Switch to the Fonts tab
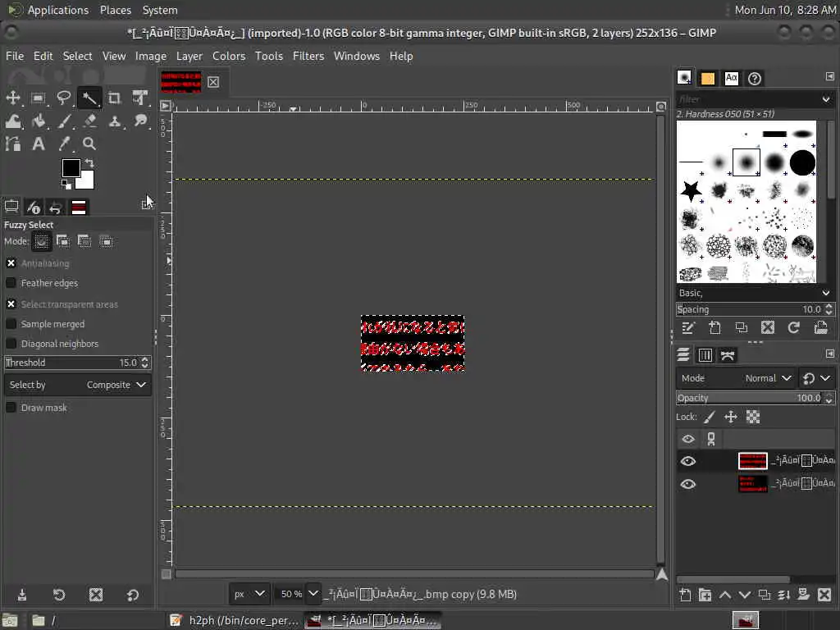The height and width of the screenshot is (630, 840). [731, 79]
